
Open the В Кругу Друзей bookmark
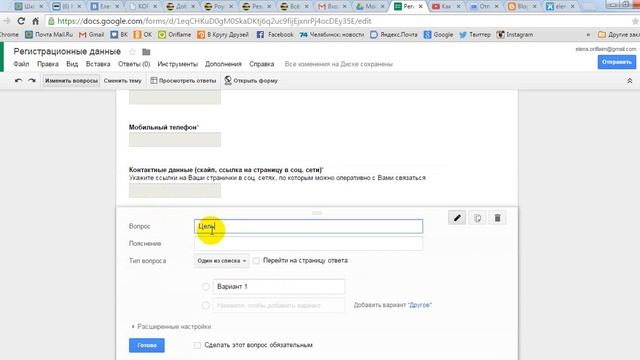pyautogui.click(x=223, y=35)
